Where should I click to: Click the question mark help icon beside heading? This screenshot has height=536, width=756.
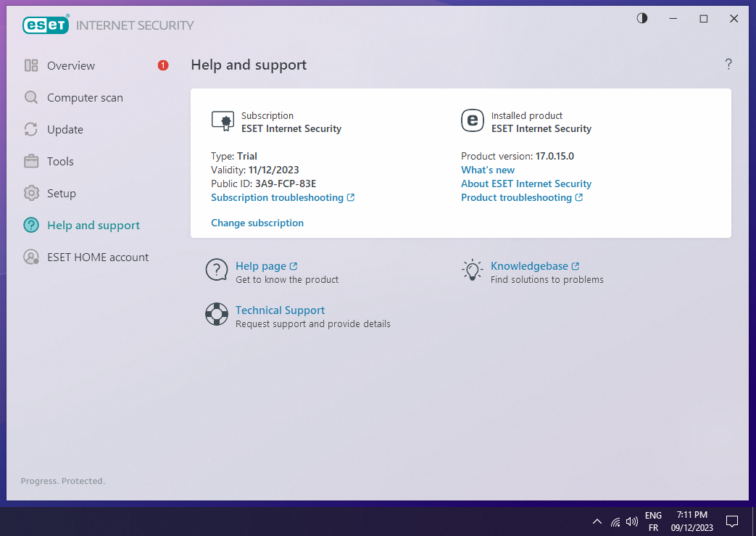(728, 64)
